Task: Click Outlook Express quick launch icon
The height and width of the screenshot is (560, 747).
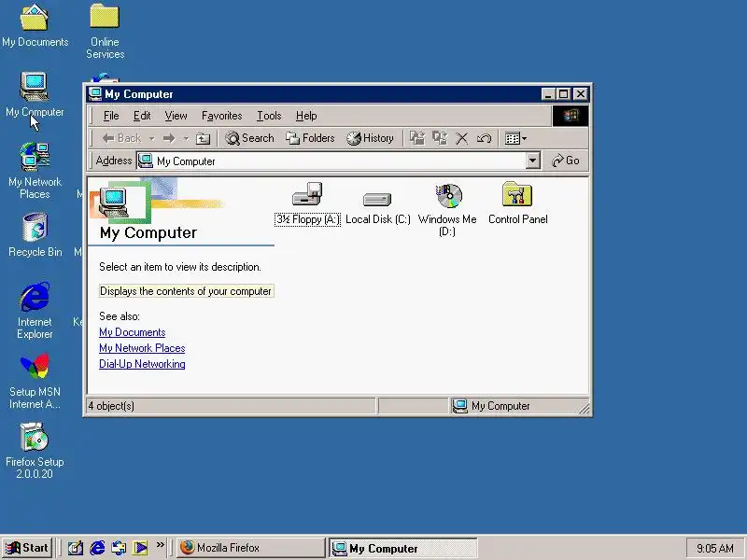Action: point(119,548)
